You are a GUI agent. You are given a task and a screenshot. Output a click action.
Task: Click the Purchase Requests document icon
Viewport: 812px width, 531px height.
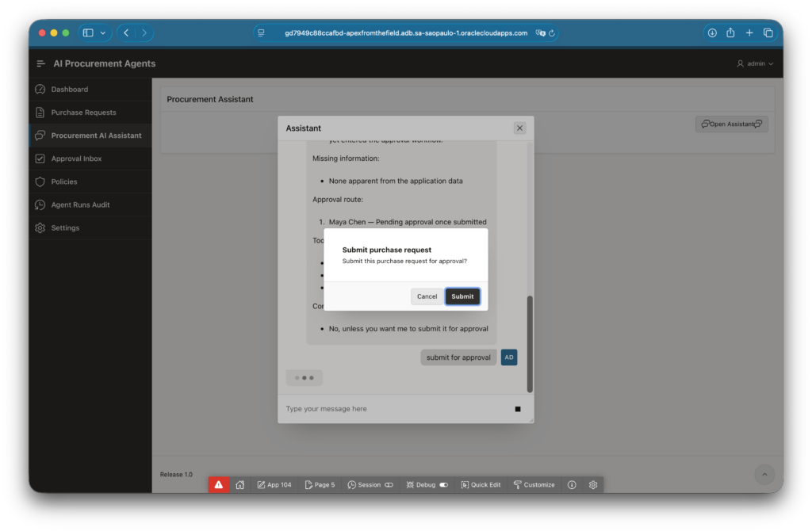point(40,113)
